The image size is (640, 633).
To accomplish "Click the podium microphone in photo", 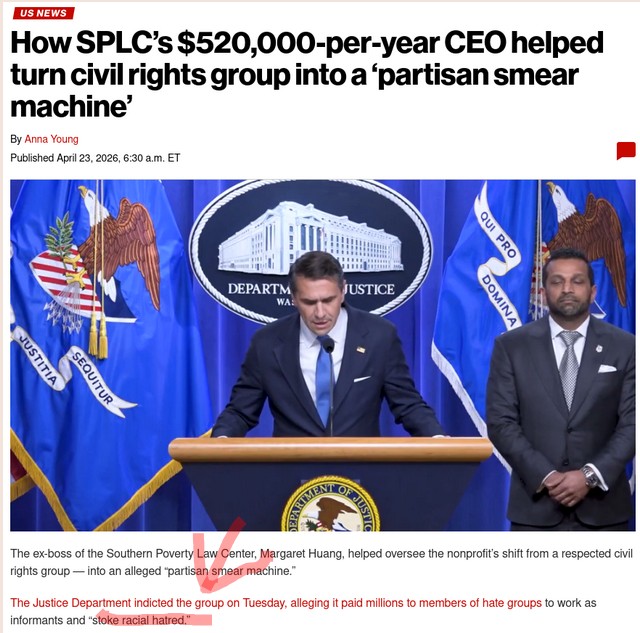I will [x=329, y=345].
